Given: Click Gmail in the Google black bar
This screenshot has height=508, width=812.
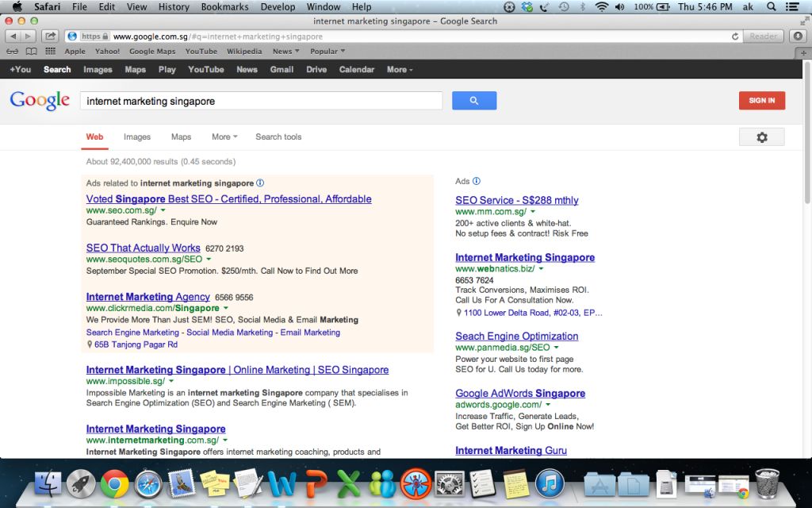Looking at the screenshot, I should (x=282, y=70).
